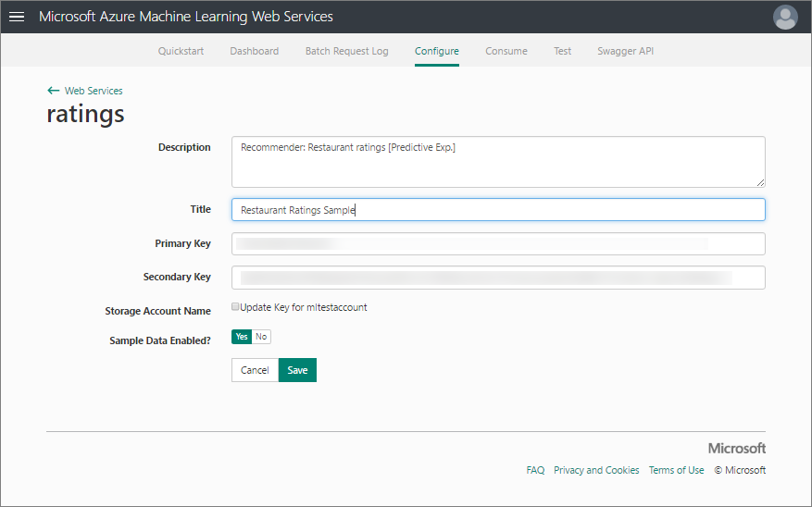Viewport: 812px width, 507px height.
Task: Open the FAQ footer link
Action: pos(535,470)
